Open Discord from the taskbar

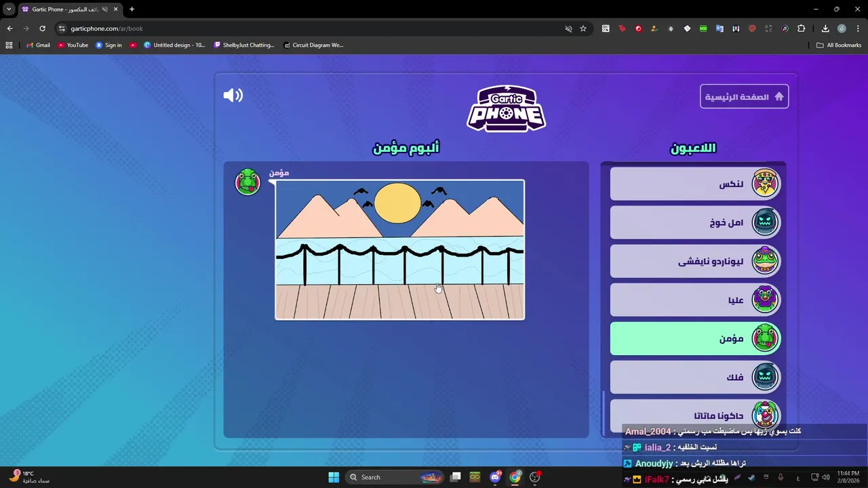click(496, 477)
